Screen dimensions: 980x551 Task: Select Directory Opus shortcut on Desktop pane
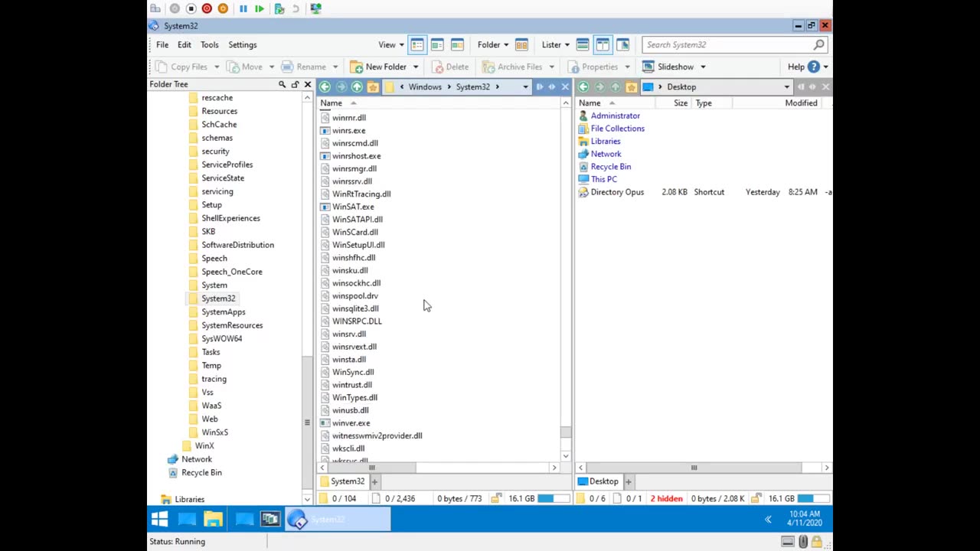(x=617, y=192)
